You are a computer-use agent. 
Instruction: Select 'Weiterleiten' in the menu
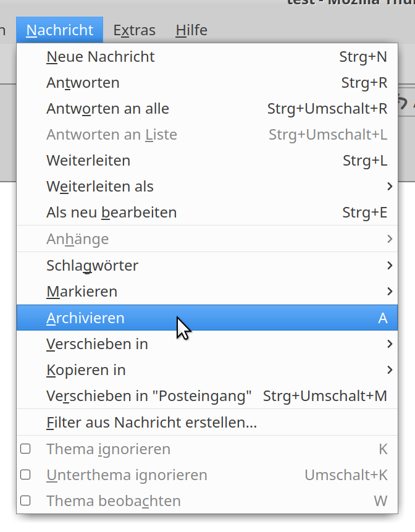(88, 161)
